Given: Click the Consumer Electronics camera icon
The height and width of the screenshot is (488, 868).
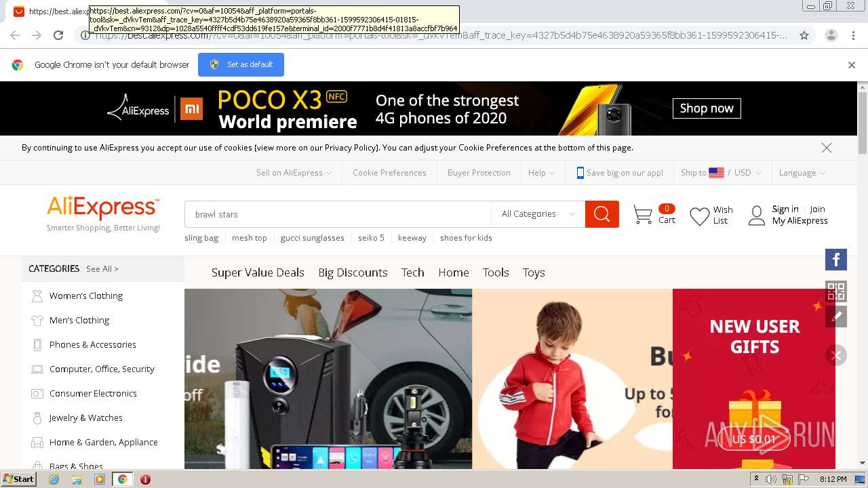Looking at the screenshot, I should tap(37, 393).
